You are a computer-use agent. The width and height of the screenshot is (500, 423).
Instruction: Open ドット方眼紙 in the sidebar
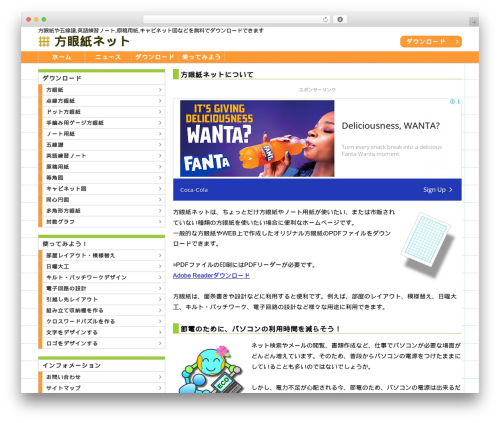102,112
